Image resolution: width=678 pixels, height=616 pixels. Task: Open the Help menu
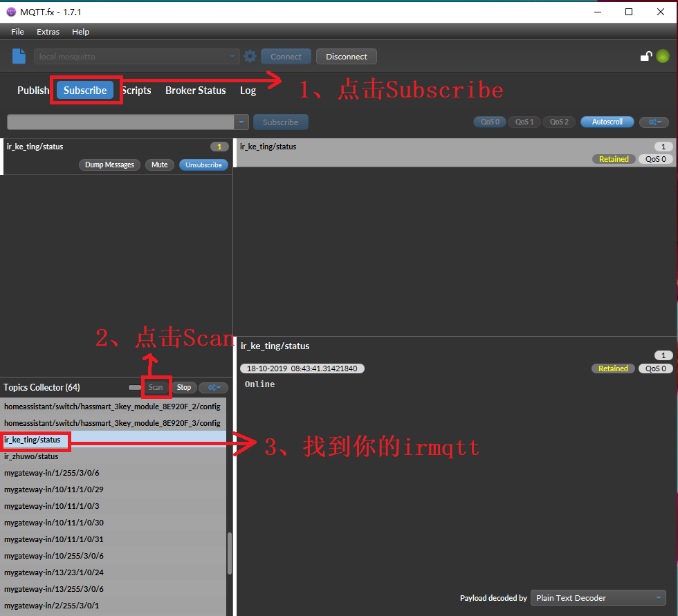80,32
